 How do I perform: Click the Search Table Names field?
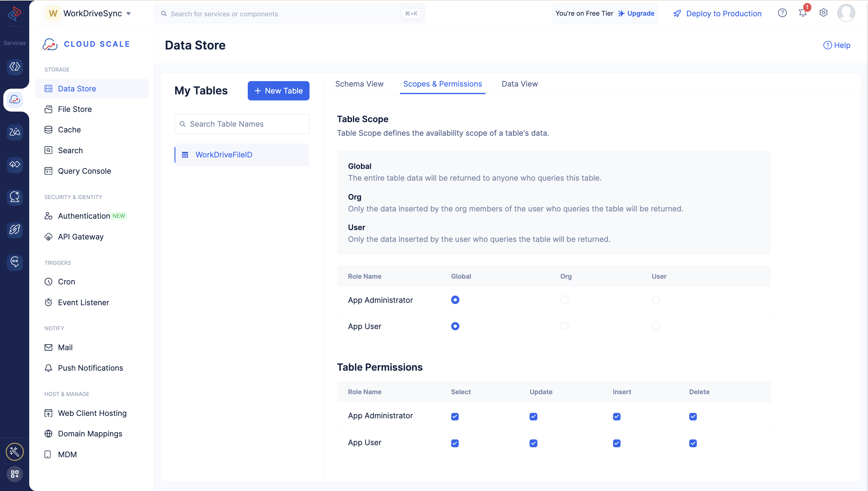242,124
